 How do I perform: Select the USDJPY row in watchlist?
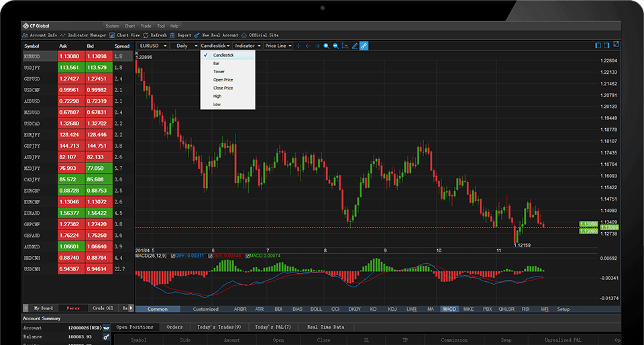click(32, 68)
